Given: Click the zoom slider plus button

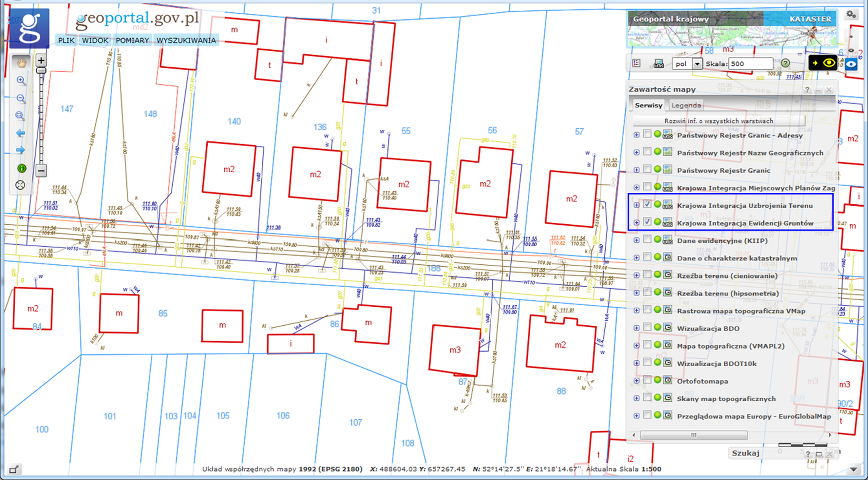Looking at the screenshot, I should click(x=41, y=61).
